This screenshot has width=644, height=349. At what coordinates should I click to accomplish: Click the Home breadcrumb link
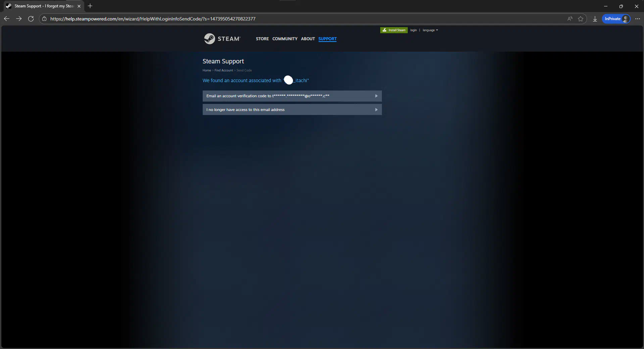tap(207, 70)
